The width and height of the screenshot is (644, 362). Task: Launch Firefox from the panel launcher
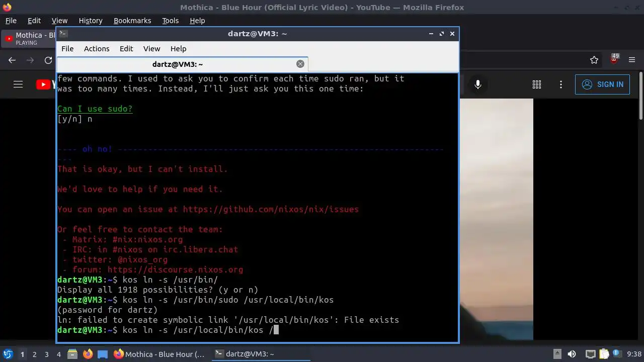(88, 354)
